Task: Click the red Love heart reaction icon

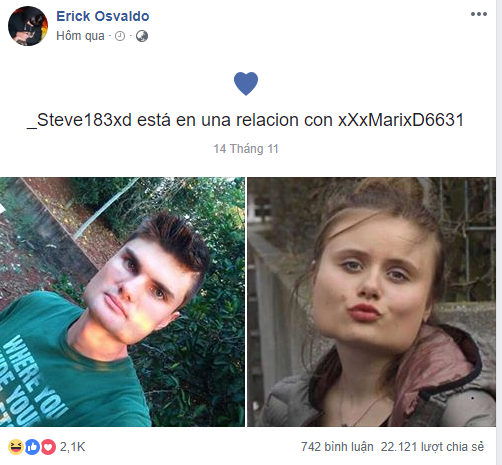Action: coord(48,447)
